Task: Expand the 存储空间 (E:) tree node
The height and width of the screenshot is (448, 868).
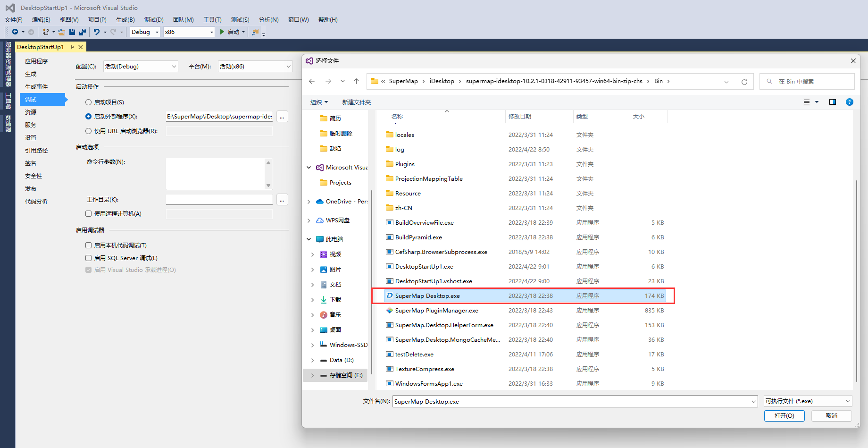Action: (312, 375)
